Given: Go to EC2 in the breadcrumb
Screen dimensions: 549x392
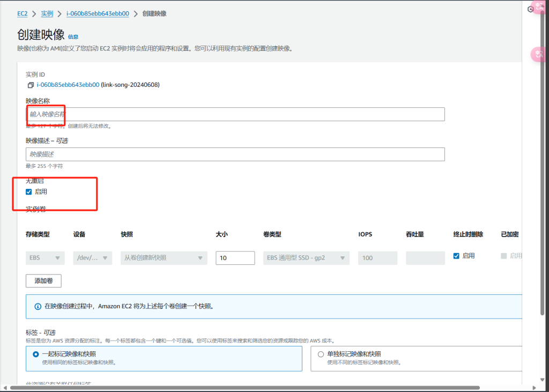Looking at the screenshot, I should pos(23,13).
